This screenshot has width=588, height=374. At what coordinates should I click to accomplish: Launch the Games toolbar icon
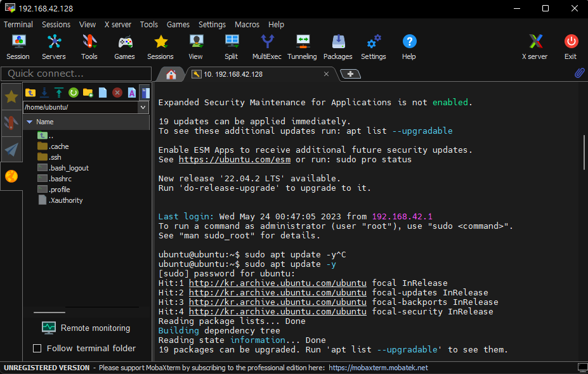click(124, 47)
